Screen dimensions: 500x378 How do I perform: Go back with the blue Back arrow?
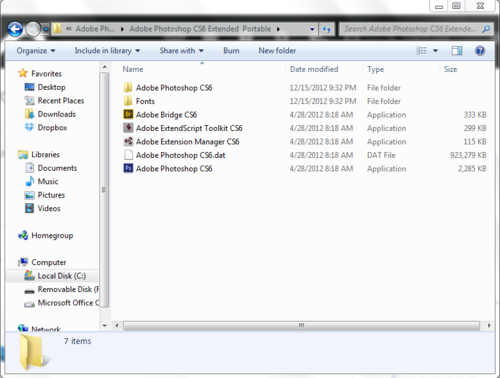tap(15, 29)
